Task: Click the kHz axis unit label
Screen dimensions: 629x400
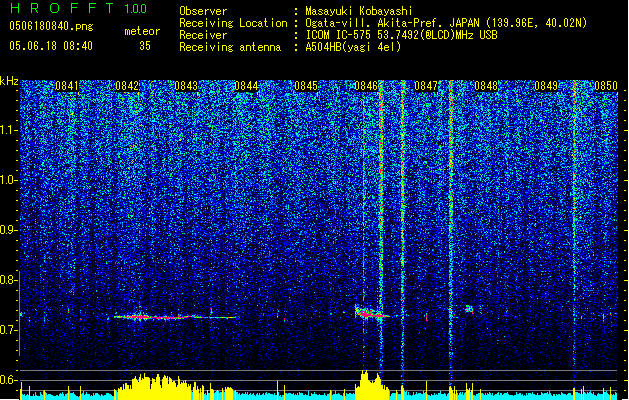Action: [9, 81]
